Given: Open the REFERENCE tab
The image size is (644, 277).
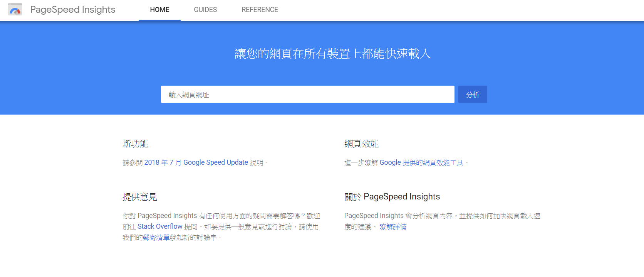Looking at the screenshot, I should (260, 10).
